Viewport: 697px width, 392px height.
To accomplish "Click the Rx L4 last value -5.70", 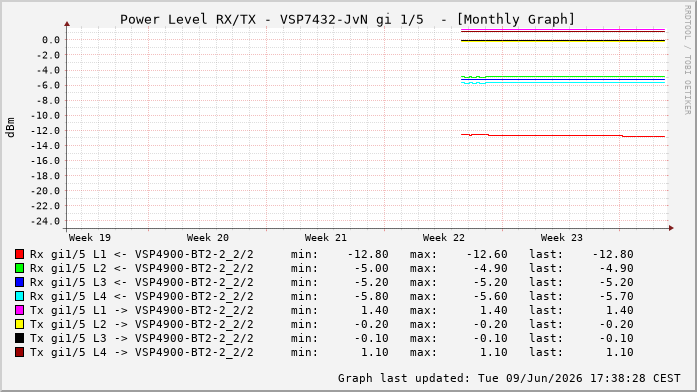I will click(x=617, y=296).
